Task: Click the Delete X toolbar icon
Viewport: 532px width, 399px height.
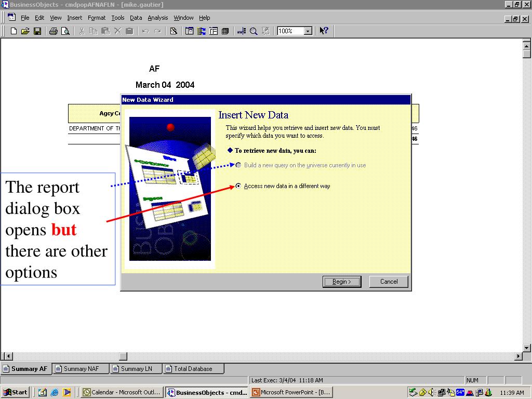Action: tap(117, 31)
